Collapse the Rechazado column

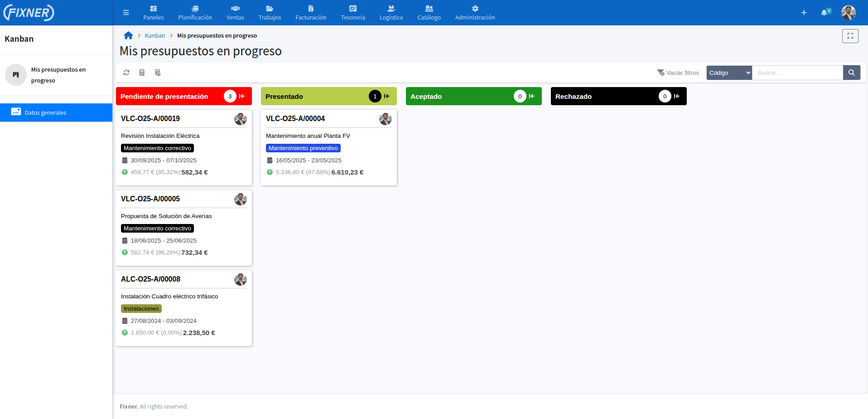click(x=677, y=96)
